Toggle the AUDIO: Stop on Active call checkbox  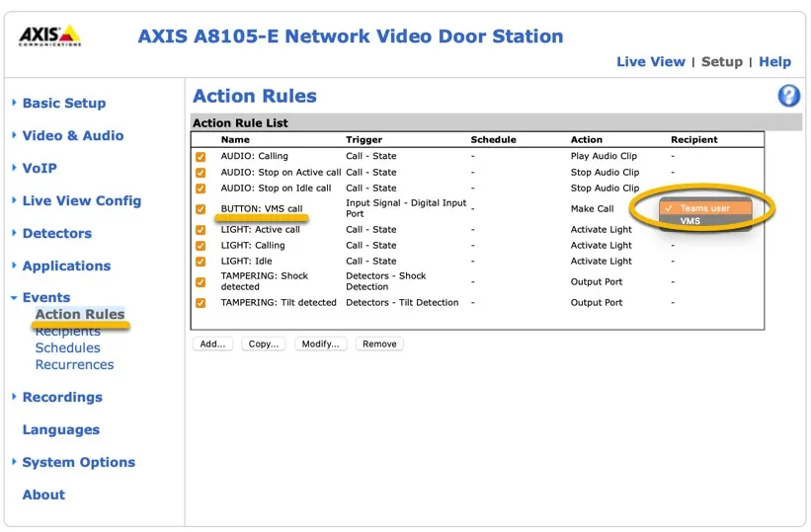click(x=201, y=173)
